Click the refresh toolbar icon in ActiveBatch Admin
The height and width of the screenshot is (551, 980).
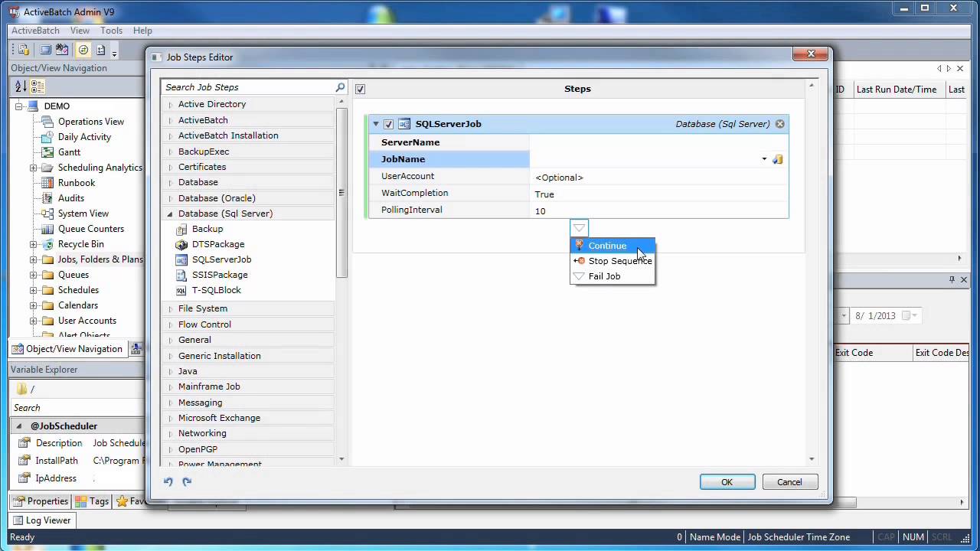coord(83,50)
